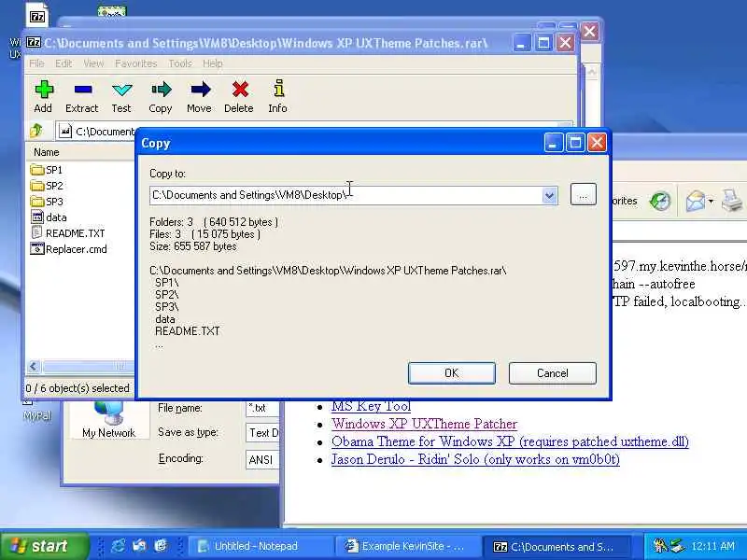Image resolution: width=747 pixels, height=560 pixels.
Task: Click the '0 / 6 object(s) selected' status text
Action: [x=78, y=388]
